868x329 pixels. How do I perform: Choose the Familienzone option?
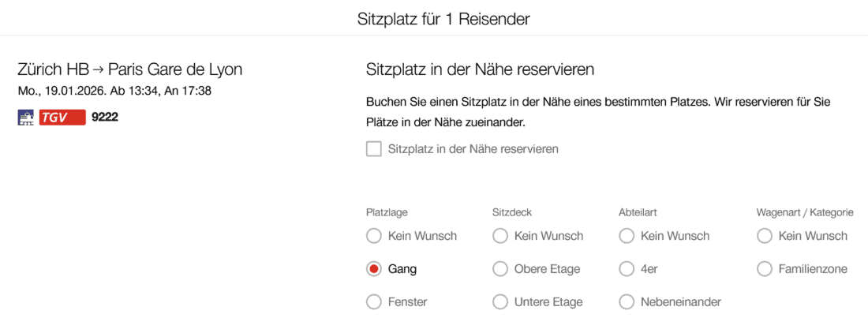point(764,269)
